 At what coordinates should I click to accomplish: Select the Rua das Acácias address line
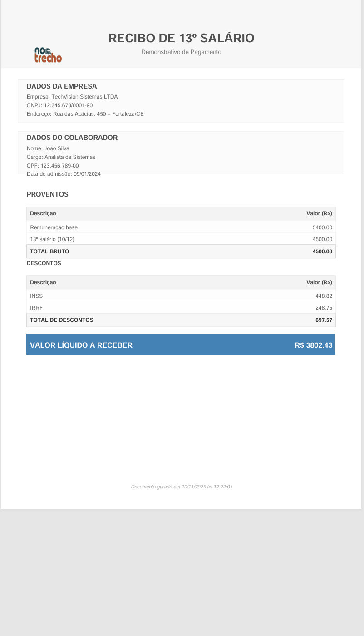pos(85,114)
